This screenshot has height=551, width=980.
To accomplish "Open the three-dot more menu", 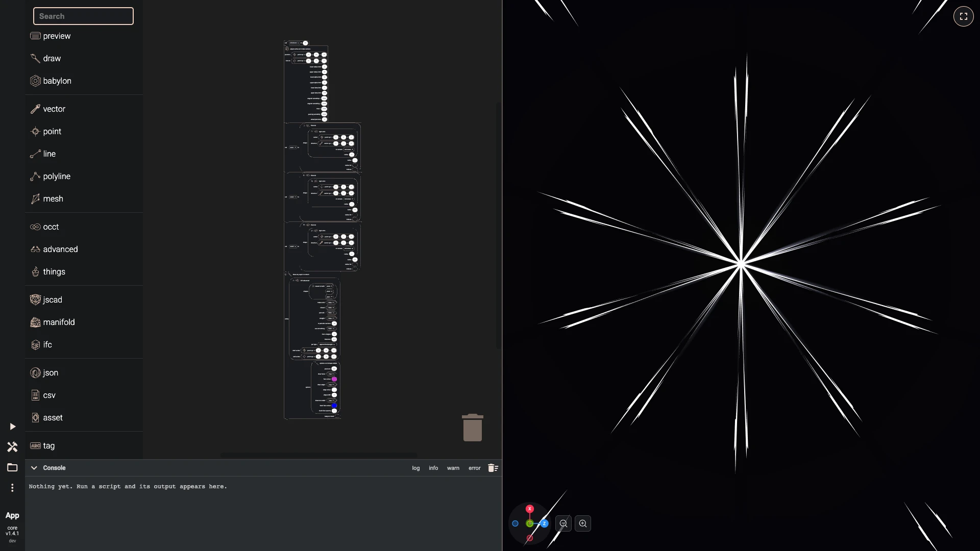I will 12,488.
